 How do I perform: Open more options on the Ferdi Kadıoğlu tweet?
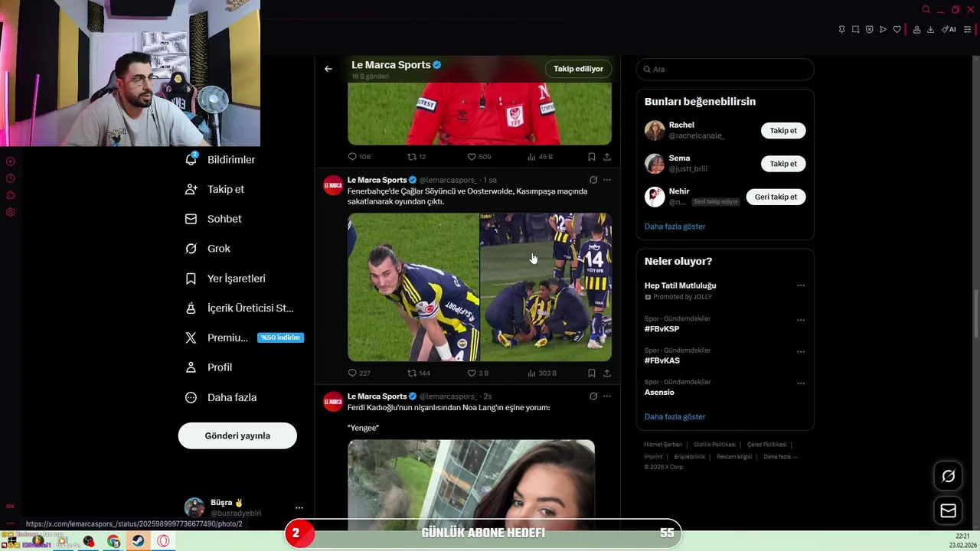(607, 396)
